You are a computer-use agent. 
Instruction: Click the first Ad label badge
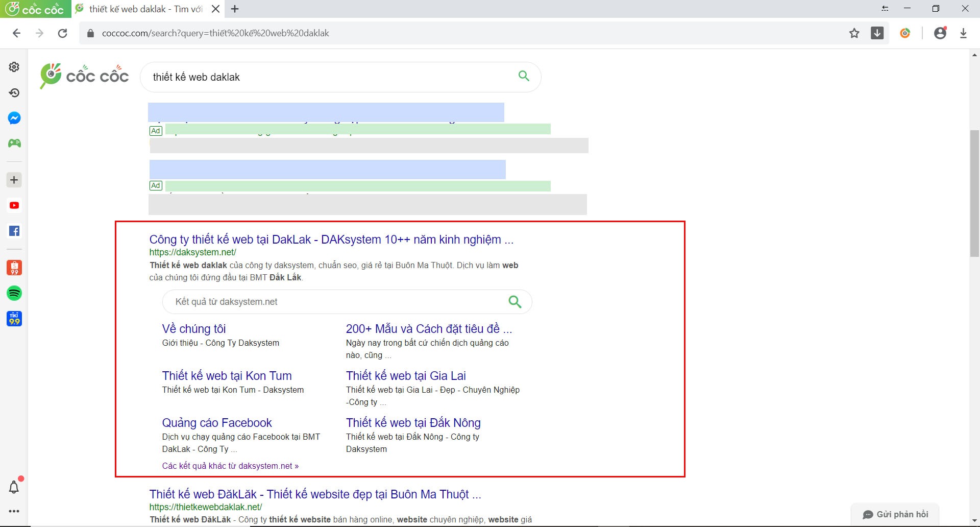tap(156, 131)
